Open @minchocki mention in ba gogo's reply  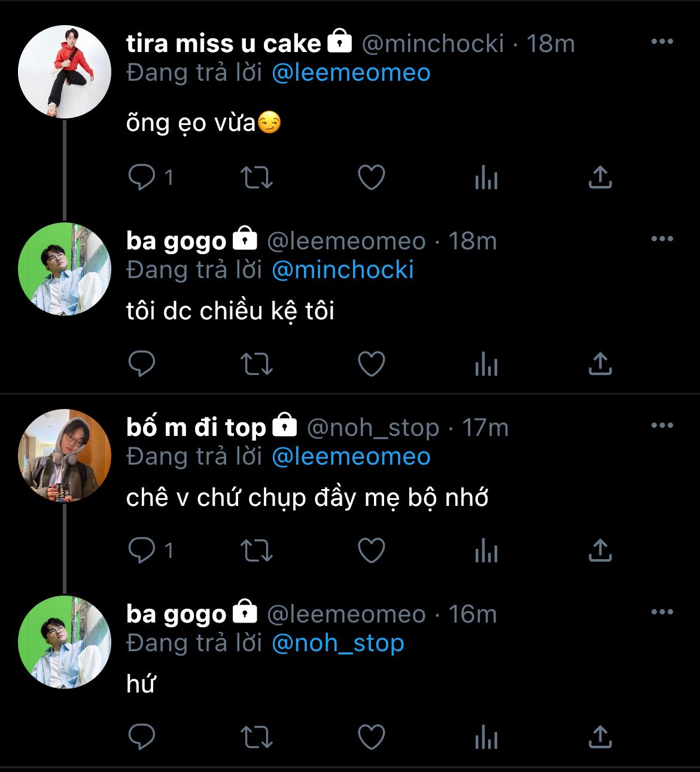tap(343, 270)
